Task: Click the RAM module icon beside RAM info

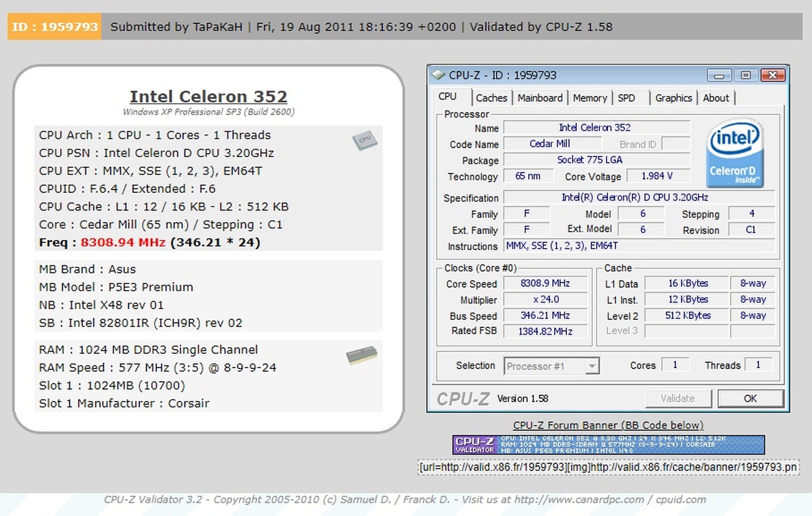Action: [x=361, y=355]
